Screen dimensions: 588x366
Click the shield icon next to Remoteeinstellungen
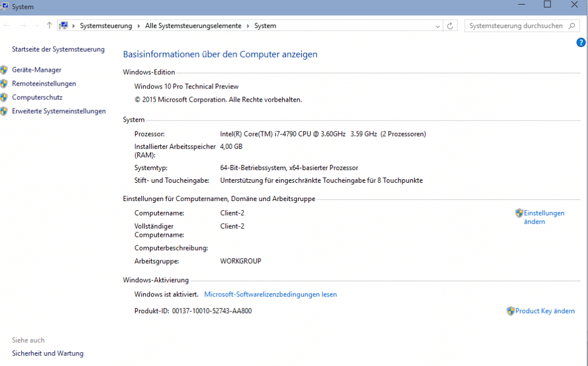coord(4,84)
